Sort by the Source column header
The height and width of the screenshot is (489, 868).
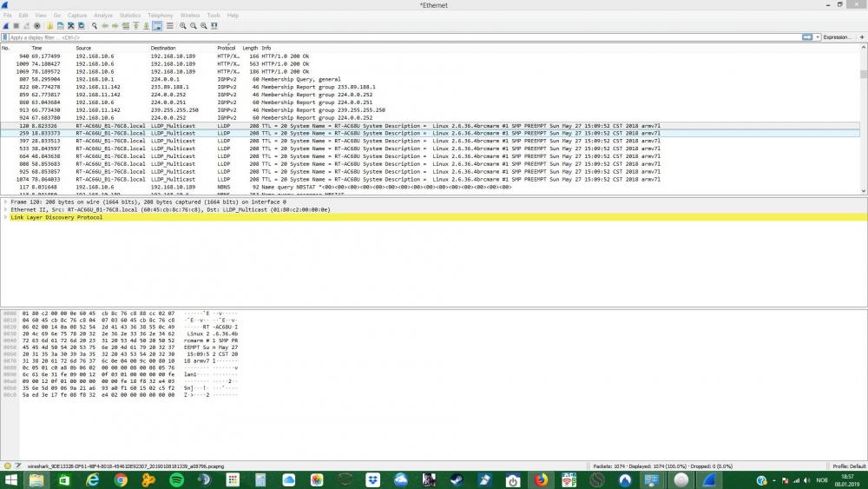(83, 48)
